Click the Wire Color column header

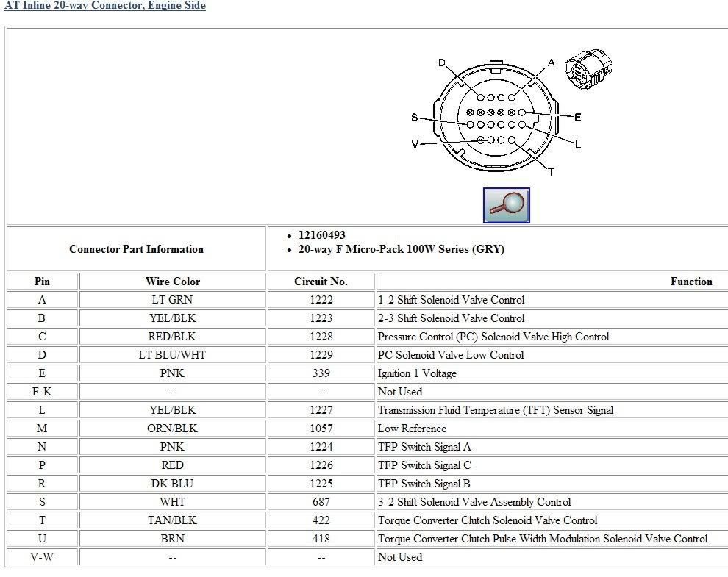click(171, 281)
